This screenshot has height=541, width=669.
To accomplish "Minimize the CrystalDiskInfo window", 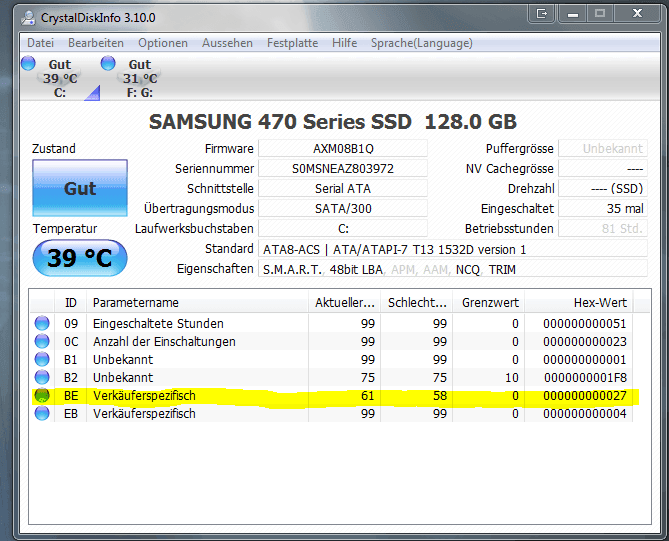I will (x=573, y=14).
